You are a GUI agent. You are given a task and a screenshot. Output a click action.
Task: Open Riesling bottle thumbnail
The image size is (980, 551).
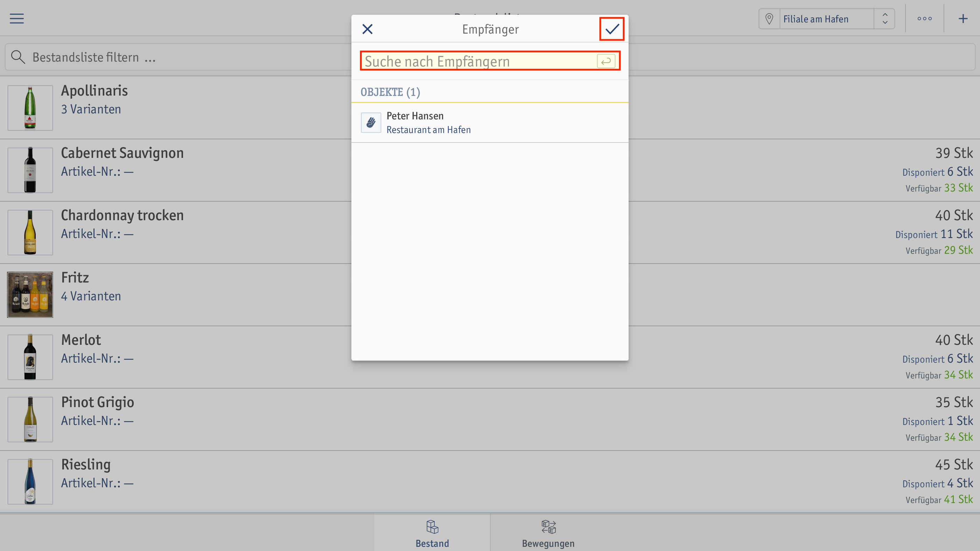click(x=30, y=482)
